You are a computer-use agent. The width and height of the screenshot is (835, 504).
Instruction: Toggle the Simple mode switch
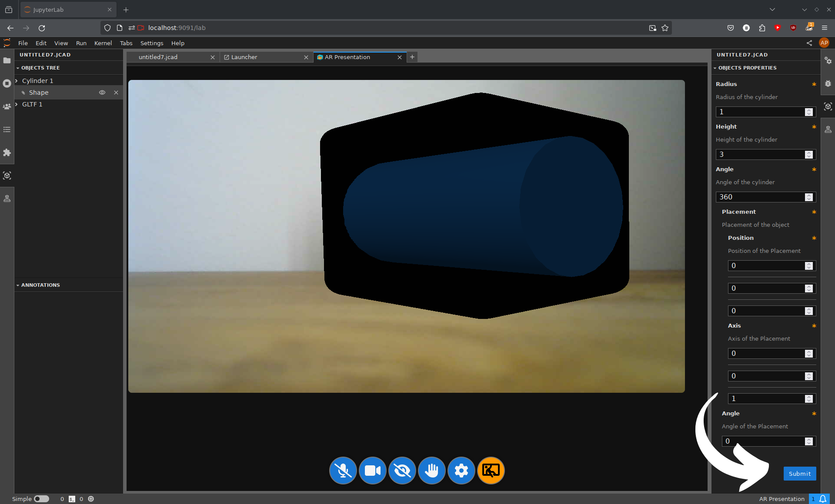click(41, 499)
